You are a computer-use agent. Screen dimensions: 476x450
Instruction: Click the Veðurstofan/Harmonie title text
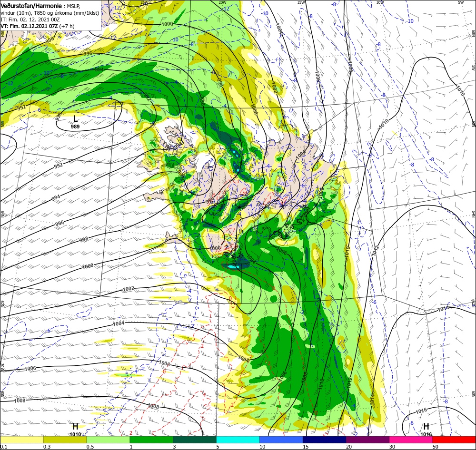coord(31,6)
